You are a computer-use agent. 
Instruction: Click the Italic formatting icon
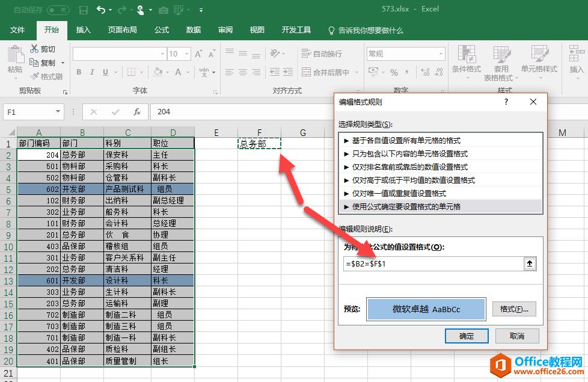click(x=93, y=73)
